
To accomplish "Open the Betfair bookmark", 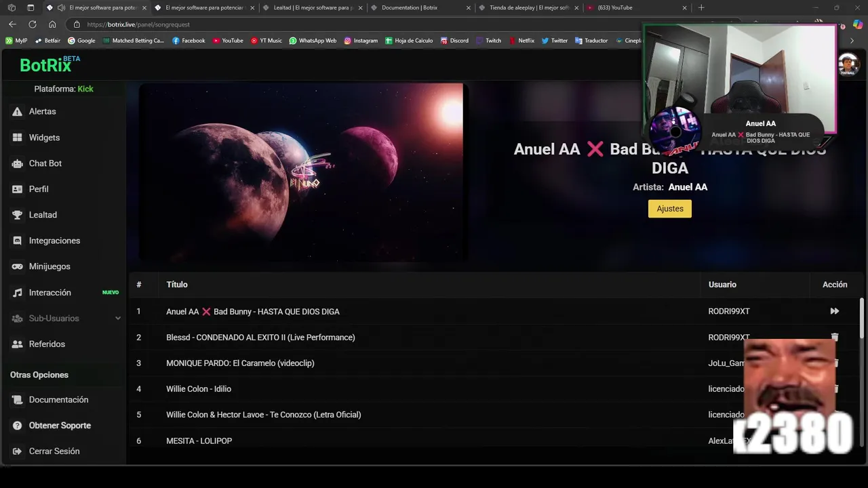I will tap(47, 41).
